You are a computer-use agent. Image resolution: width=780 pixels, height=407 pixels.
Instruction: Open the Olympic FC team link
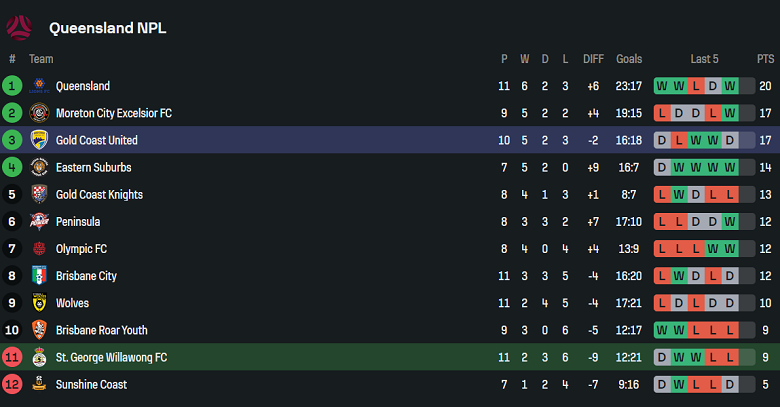point(81,249)
